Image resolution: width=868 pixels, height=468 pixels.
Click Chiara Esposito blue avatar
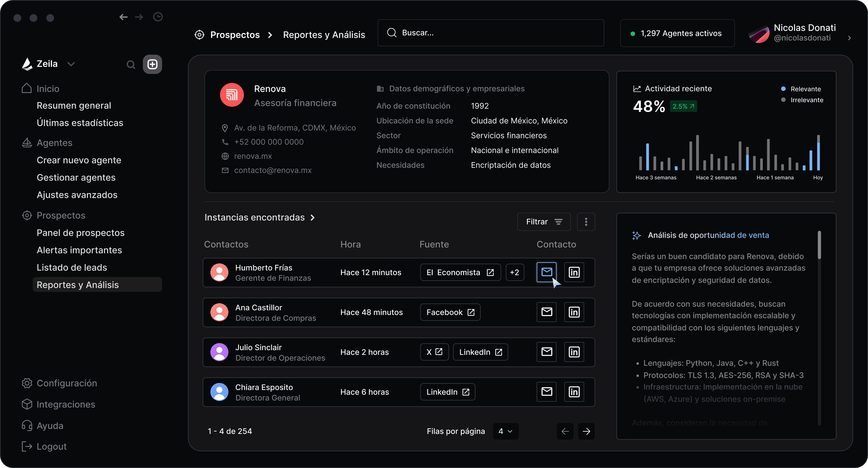pos(219,392)
